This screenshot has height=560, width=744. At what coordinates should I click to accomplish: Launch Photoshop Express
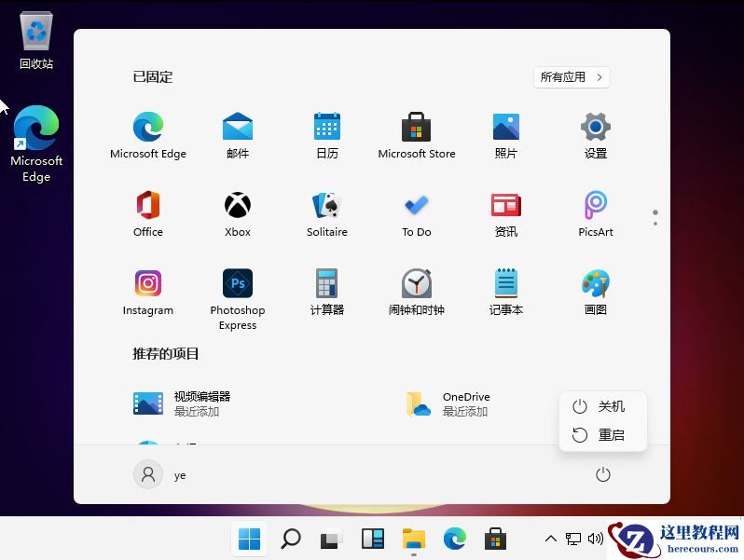click(x=237, y=299)
